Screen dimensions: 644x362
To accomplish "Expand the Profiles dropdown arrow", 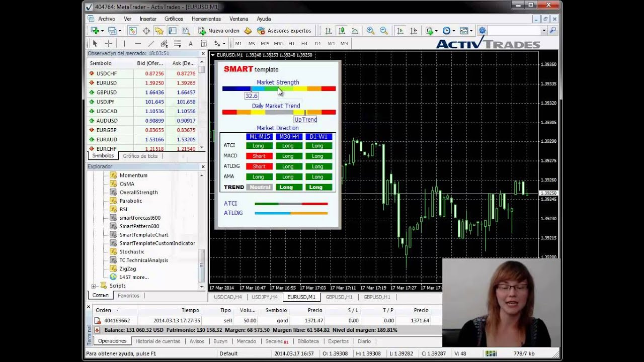I will pyautogui.click(x=120, y=31).
